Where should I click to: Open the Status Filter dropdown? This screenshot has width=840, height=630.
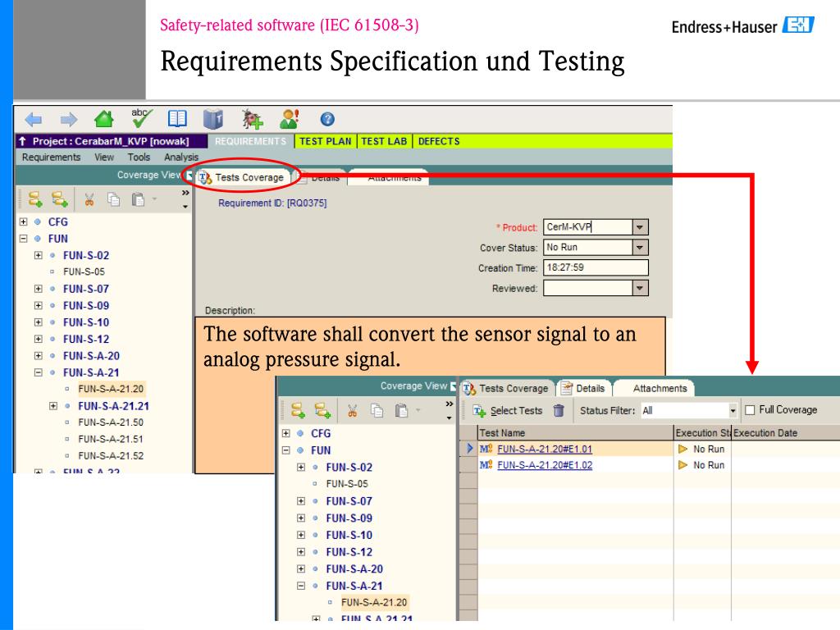pyautogui.click(x=733, y=411)
